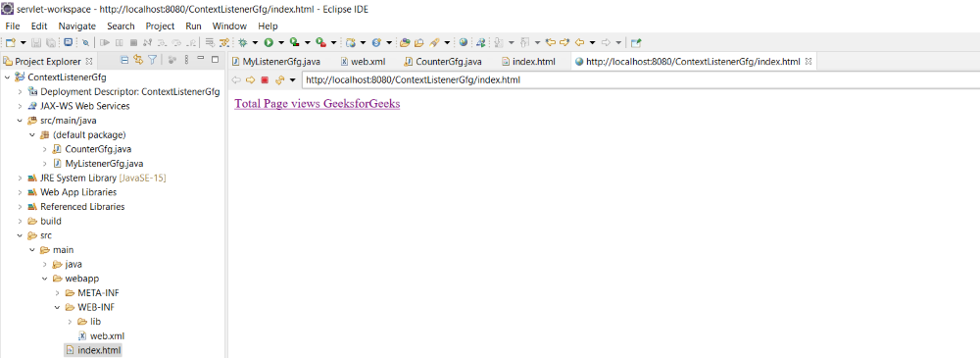The height and width of the screenshot is (358, 980).
Task: Open the New wizard dropdown arrow
Action: click(24, 42)
